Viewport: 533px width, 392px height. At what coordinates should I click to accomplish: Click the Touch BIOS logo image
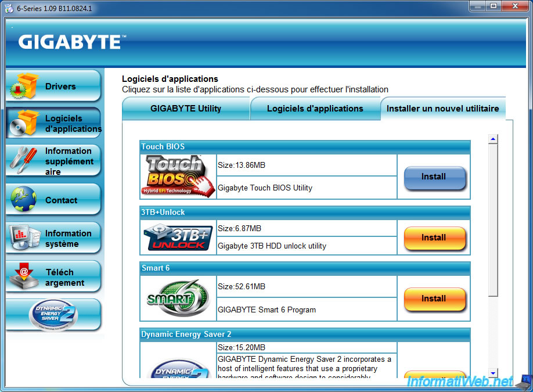178,177
